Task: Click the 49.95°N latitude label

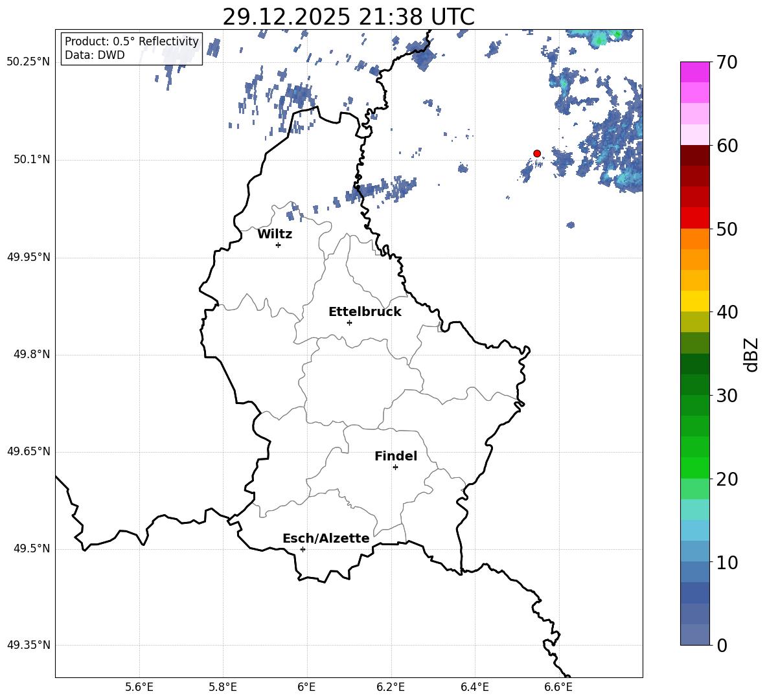Action: 29,257
